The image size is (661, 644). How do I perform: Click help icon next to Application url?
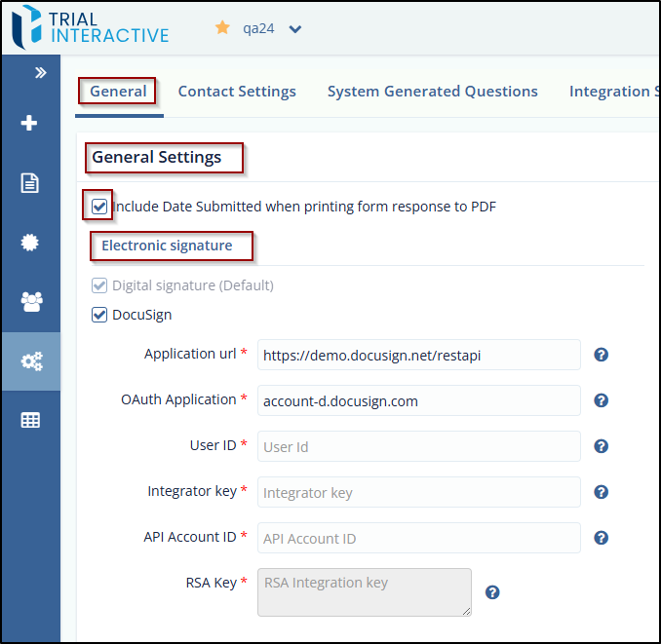tap(601, 355)
